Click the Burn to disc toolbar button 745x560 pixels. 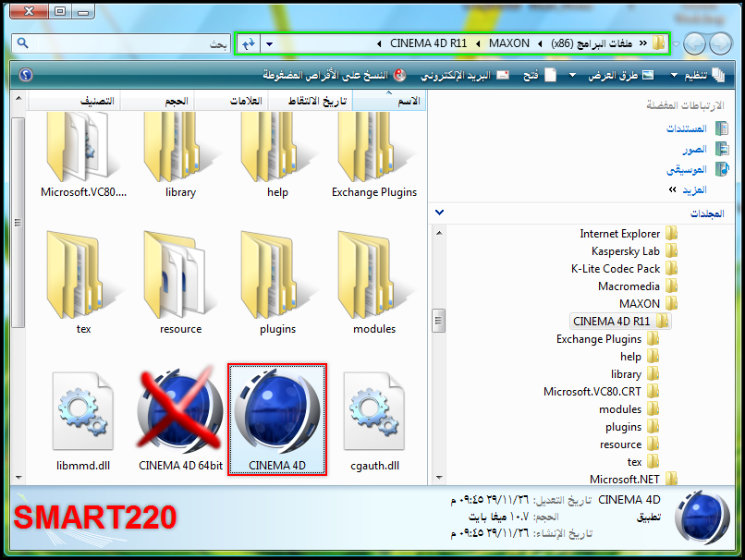pos(335,75)
